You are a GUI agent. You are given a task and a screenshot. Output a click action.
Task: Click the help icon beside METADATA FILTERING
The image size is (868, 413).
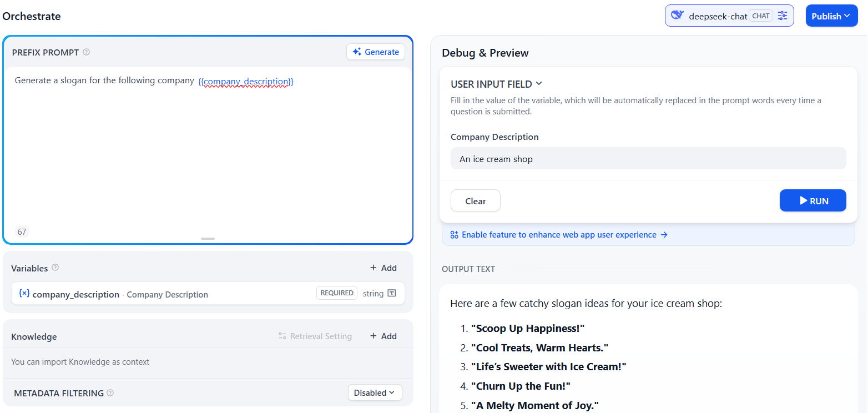(x=110, y=393)
